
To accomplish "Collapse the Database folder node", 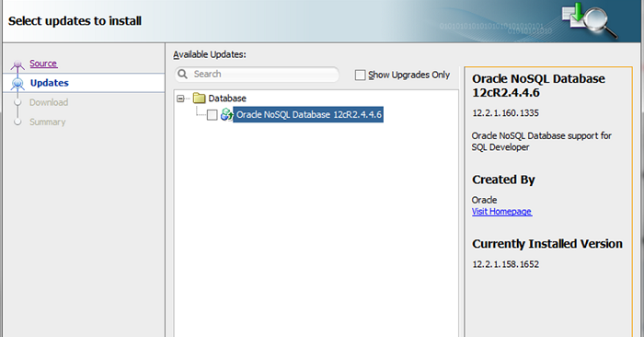I will tap(180, 99).
